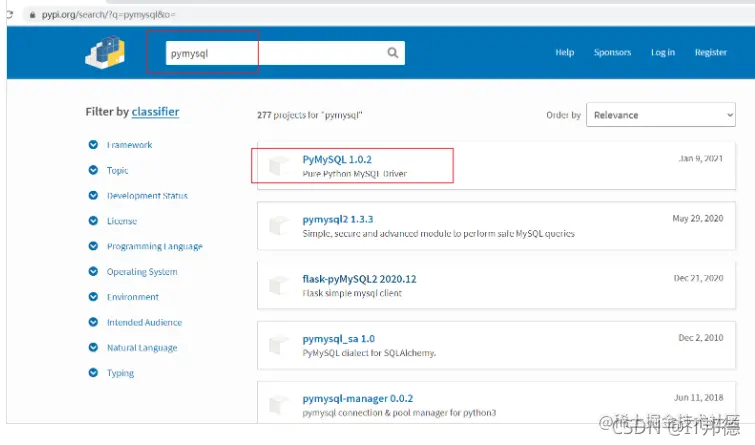
Task: Click the PyMySQL 1.0.2 package icon
Action: click(279, 166)
